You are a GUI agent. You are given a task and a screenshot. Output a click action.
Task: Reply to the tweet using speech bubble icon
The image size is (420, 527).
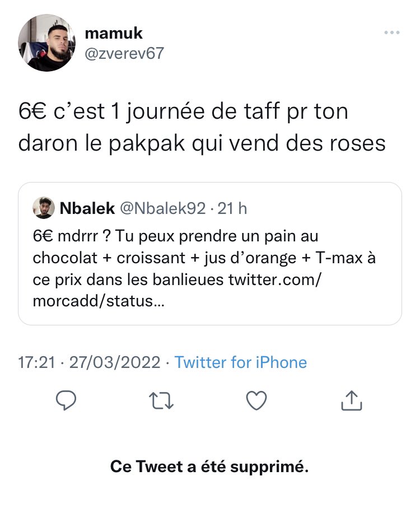pos(66,400)
